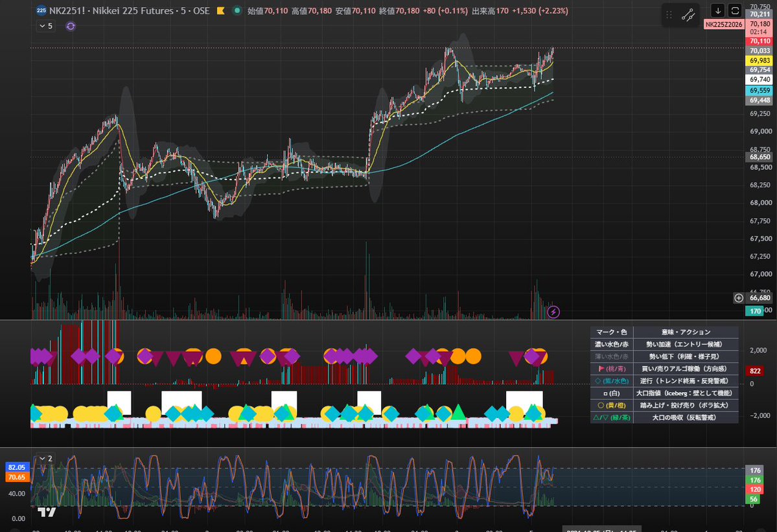Collapse the indicator legend with chevron 5

(x=45, y=26)
